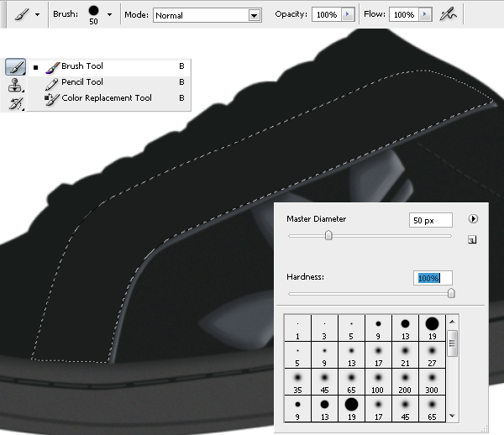Select the top-row hard round 19 brush

[x=432, y=328]
